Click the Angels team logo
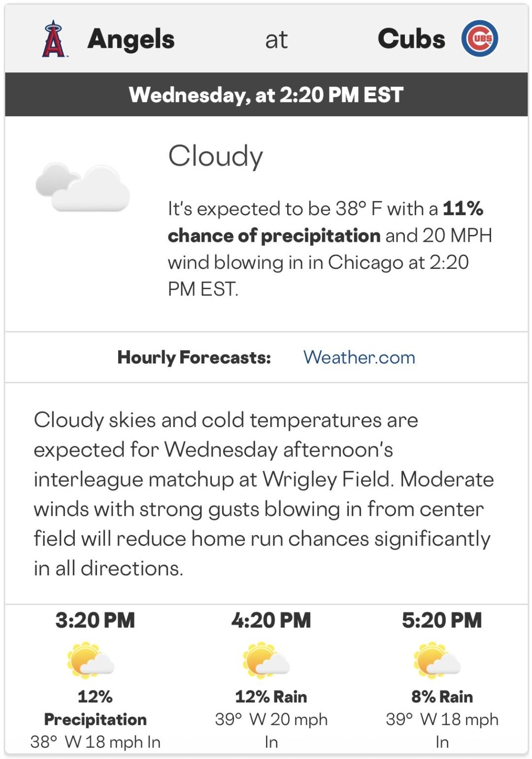Image resolution: width=532 pixels, height=759 pixels. tap(54, 39)
